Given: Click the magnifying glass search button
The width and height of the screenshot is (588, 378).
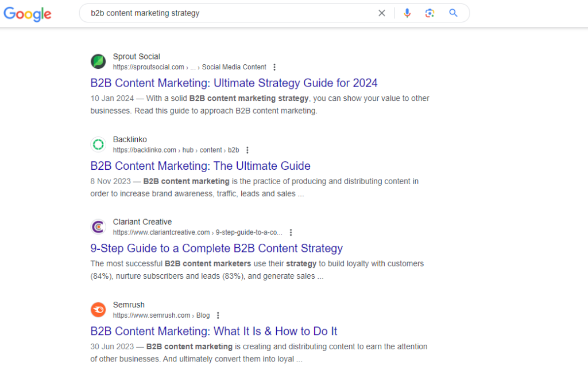Looking at the screenshot, I should click(x=454, y=13).
